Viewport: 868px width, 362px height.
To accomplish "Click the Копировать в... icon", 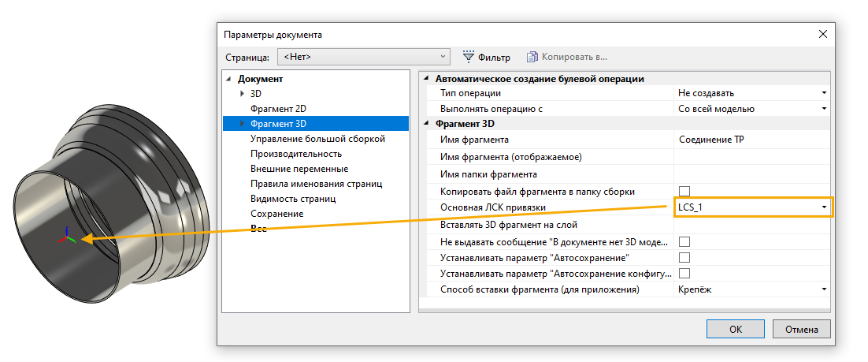I will 532,57.
